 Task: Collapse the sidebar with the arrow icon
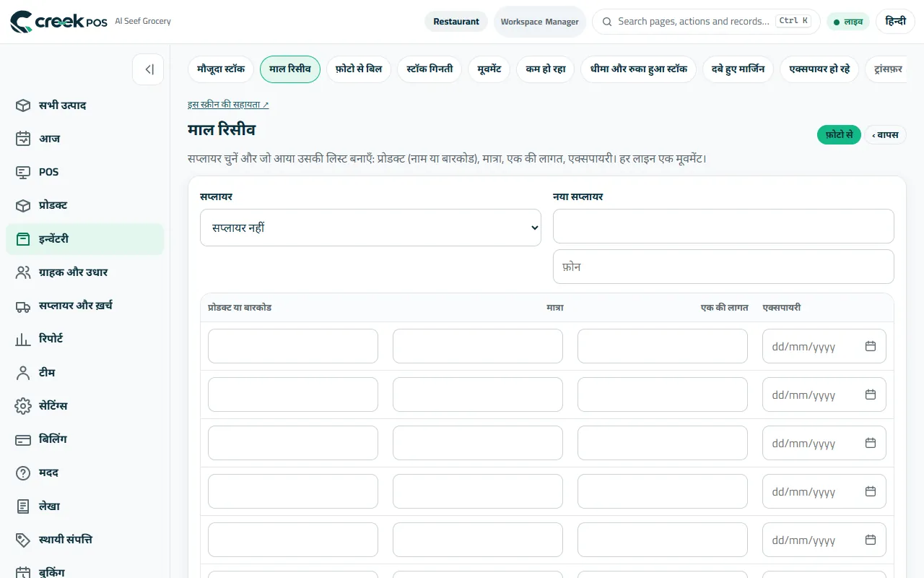pos(148,69)
